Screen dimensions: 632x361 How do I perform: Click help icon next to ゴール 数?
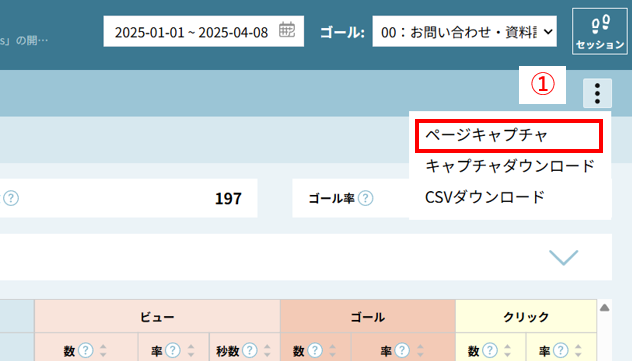tap(315, 351)
